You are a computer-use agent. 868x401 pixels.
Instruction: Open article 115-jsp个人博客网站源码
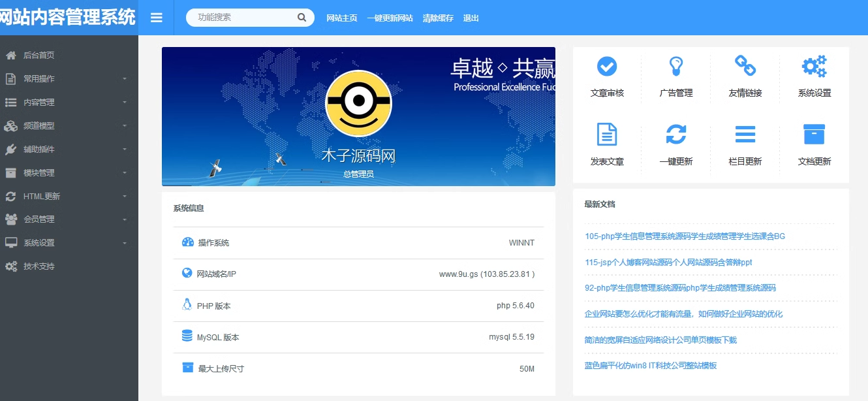tap(668, 263)
